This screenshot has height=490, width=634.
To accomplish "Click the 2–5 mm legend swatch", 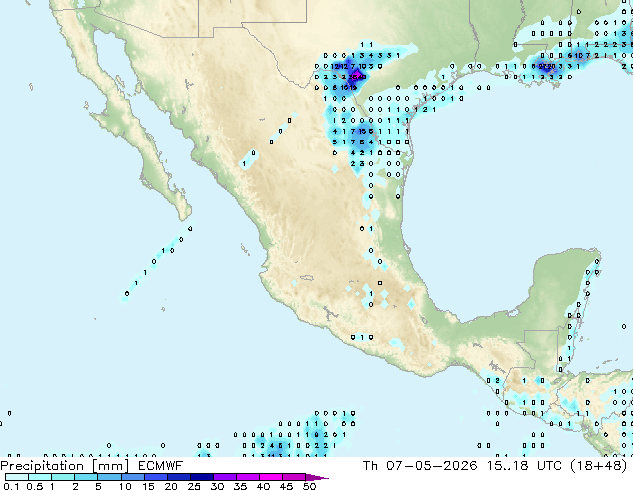I will point(86,477).
